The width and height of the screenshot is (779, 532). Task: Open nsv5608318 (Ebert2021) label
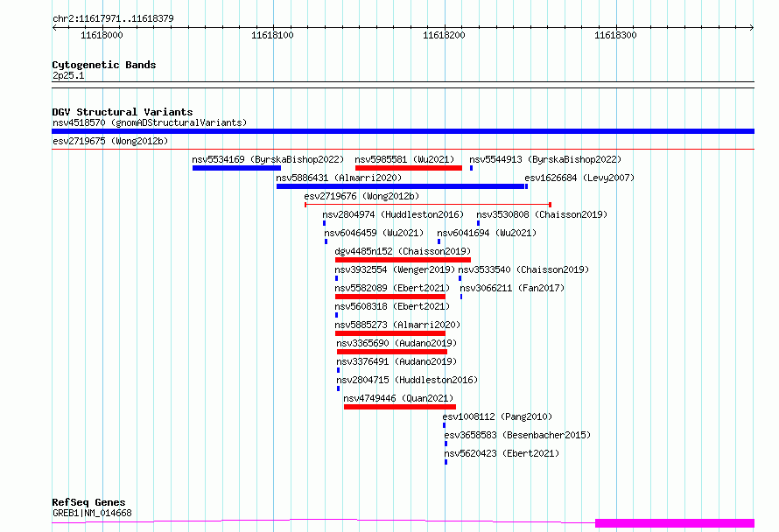pyautogui.click(x=392, y=306)
